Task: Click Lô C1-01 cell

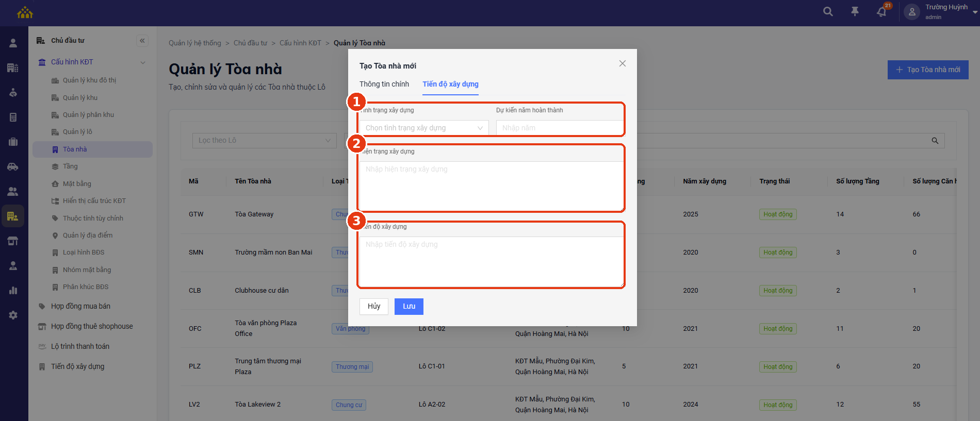Action: 432,366
